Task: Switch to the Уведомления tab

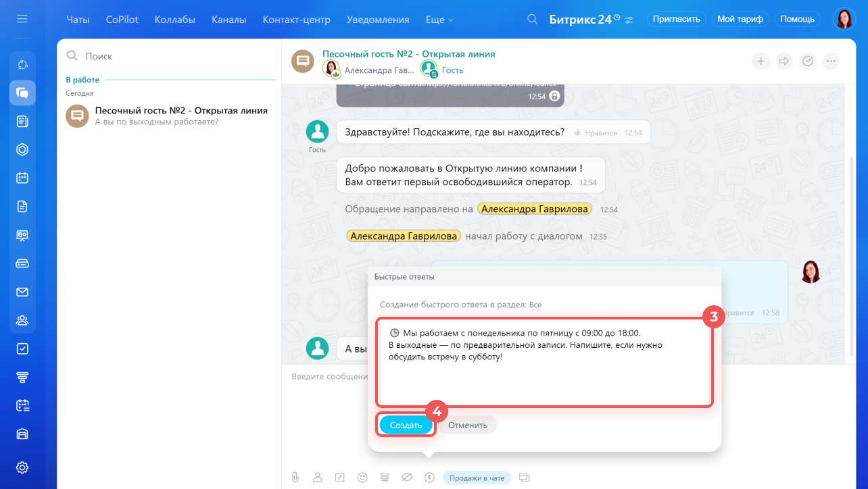Action: click(378, 20)
